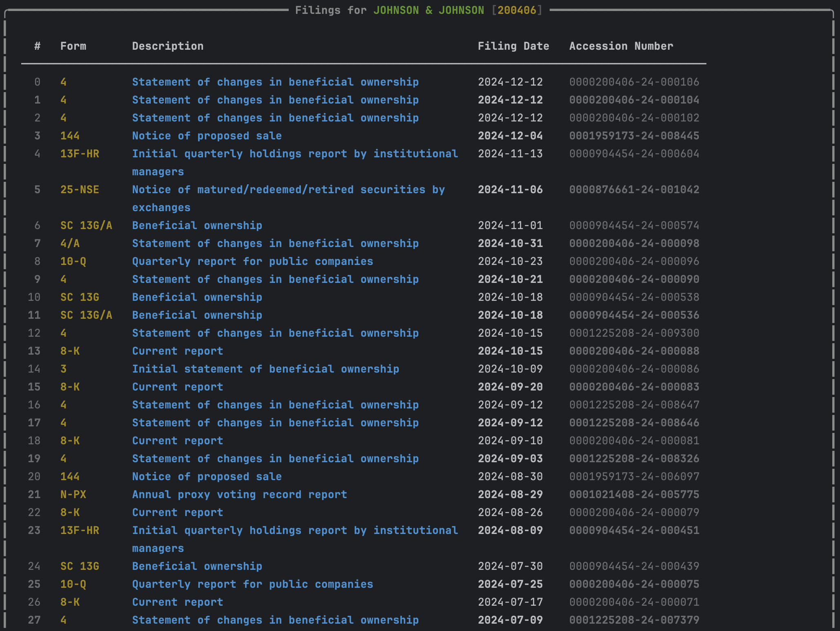840x631 pixels.
Task: Open the Notice of proposed sale filing dated 2024-12-04
Action: (207, 136)
